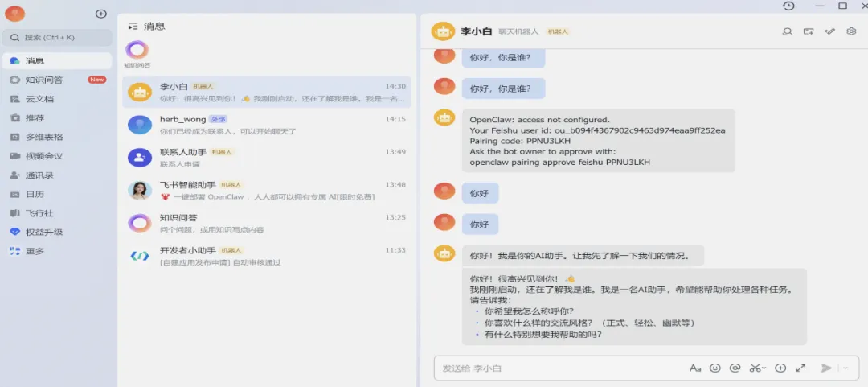Open the herb_wong conversation
868x387 pixels.
(x=267, y=125)
